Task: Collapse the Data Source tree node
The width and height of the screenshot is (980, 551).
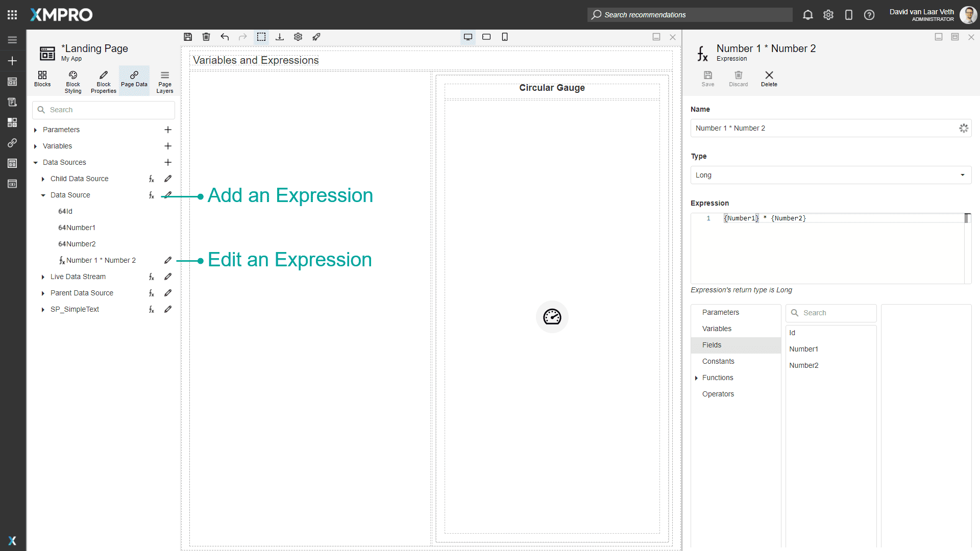Action: 43,195
